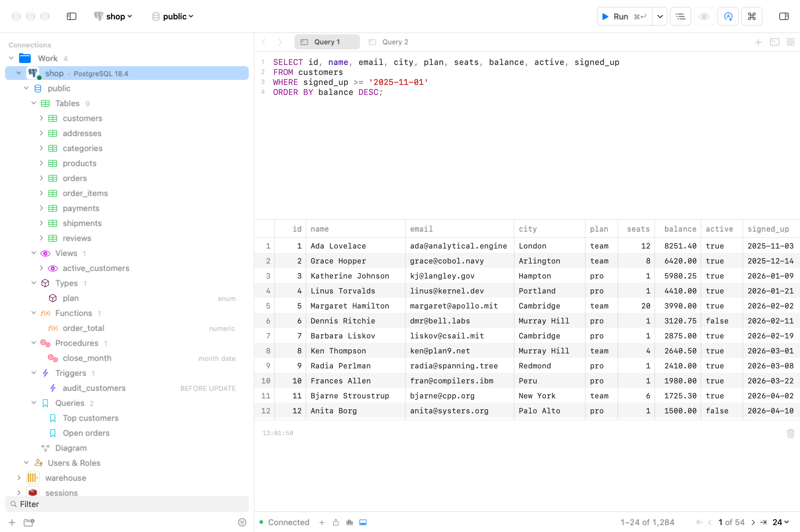Jump to the first results page
Screen dimensions: 800x532
point(699,522)
